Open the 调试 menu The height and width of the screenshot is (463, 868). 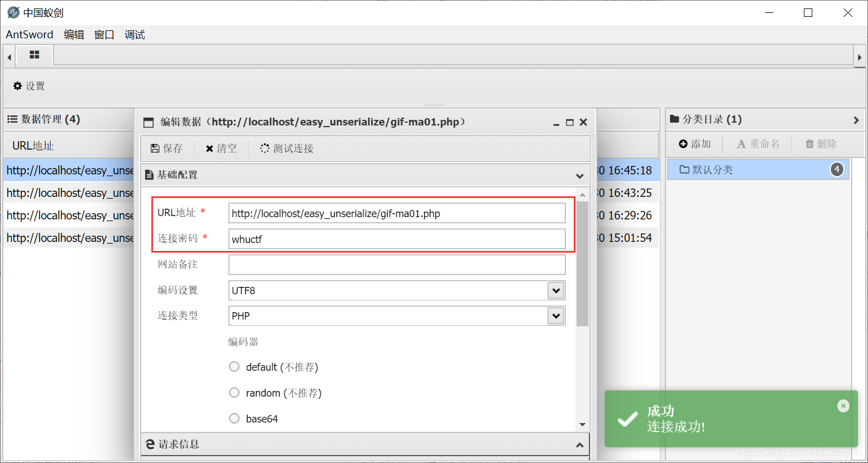click(x=134, y=34)
